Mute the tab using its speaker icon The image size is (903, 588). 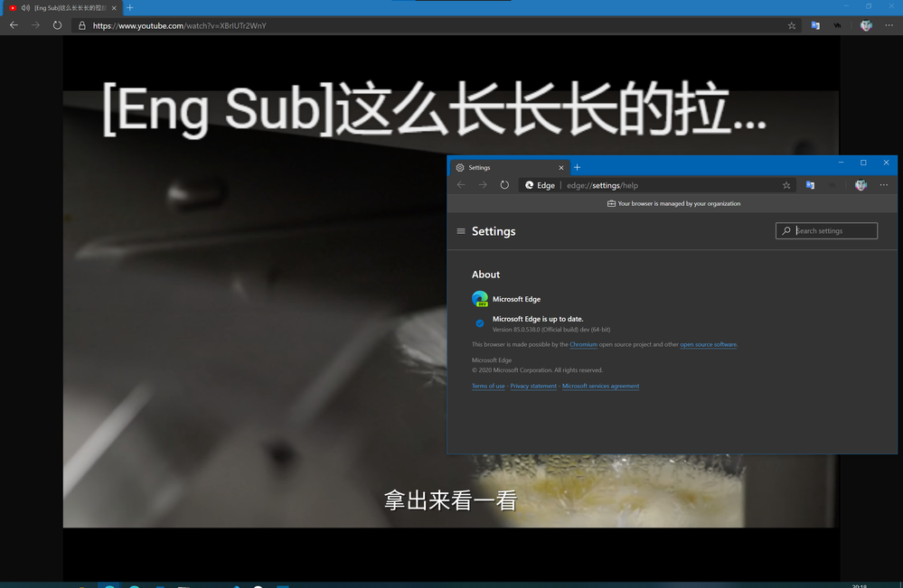(x=25, y=8)
